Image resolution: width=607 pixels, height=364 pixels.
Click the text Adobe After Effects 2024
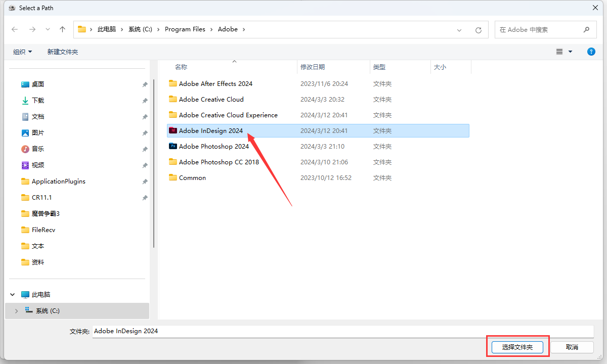coord(215,83)
